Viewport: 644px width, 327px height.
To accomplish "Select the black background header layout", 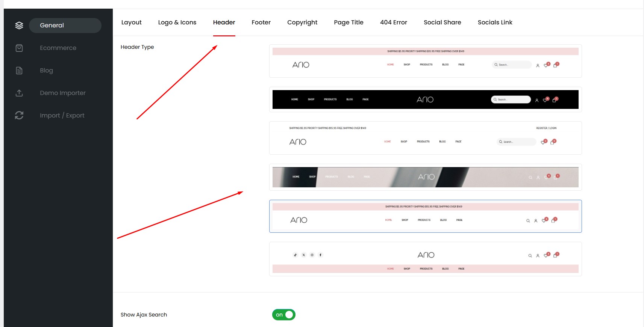I will [x=425, y=99].
